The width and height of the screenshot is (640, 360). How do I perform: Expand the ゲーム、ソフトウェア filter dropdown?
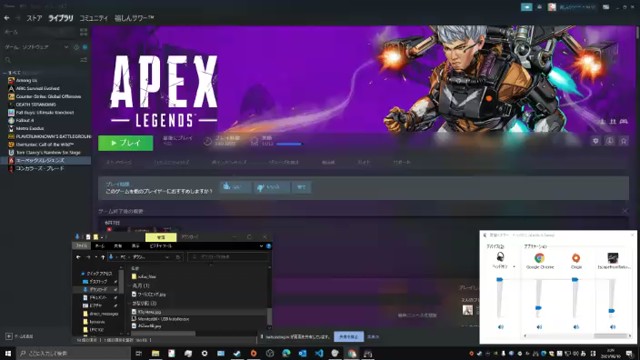tap(66, 47)
